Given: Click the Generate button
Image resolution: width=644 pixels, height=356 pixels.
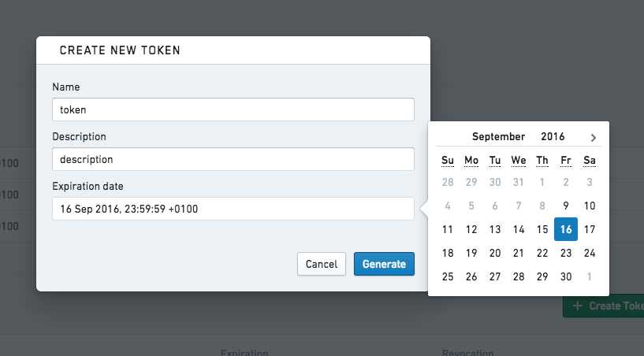Looking at the screenshot, I should point(384,264).
